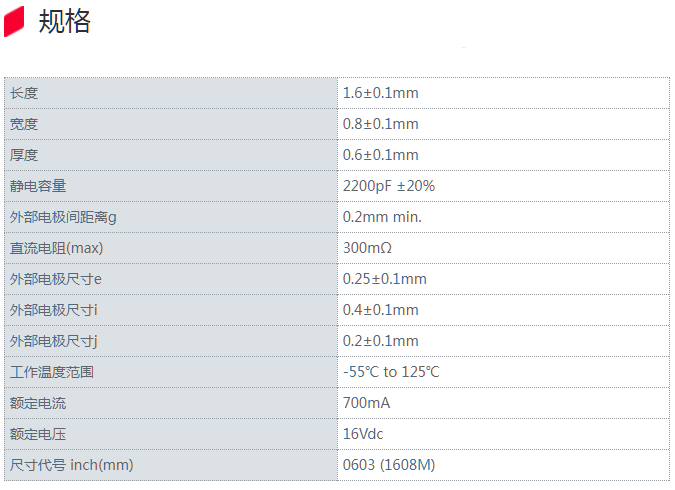
Task: Click the 300mΩ resistance value
Action: [x=367, y=248]
